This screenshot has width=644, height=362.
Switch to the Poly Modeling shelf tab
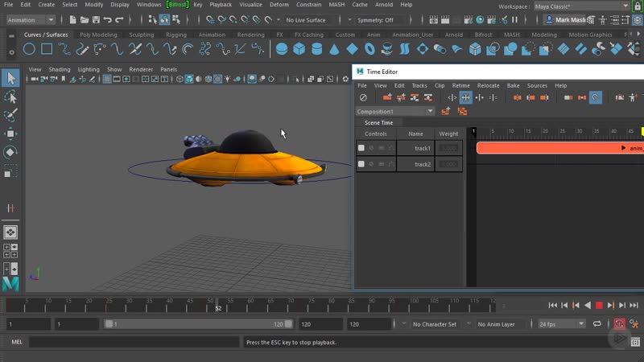[98, 35]
